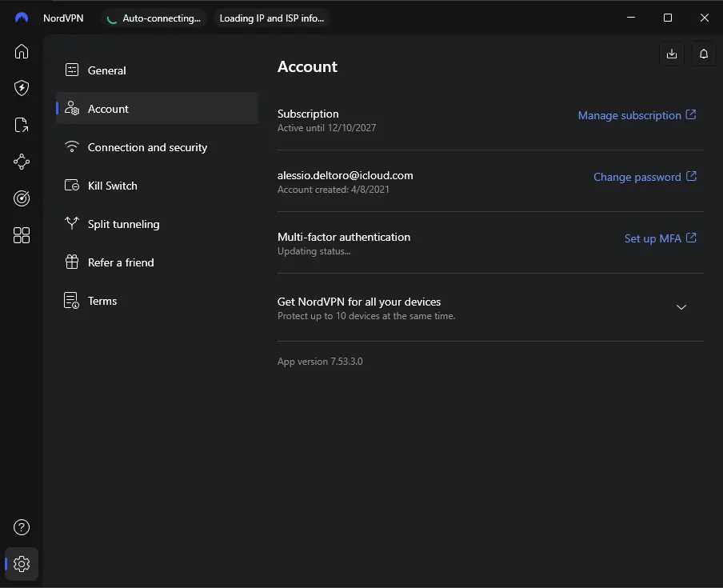Open Connection and security settings
723x588 pixels.
coord(157,147)
